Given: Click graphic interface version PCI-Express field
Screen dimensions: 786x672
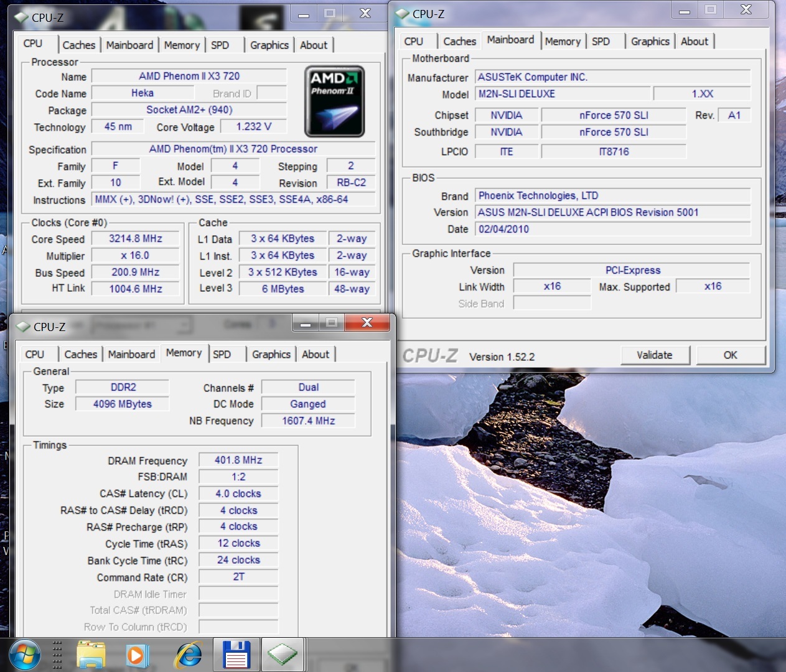Looking at the screenshot, I should 632,270.
